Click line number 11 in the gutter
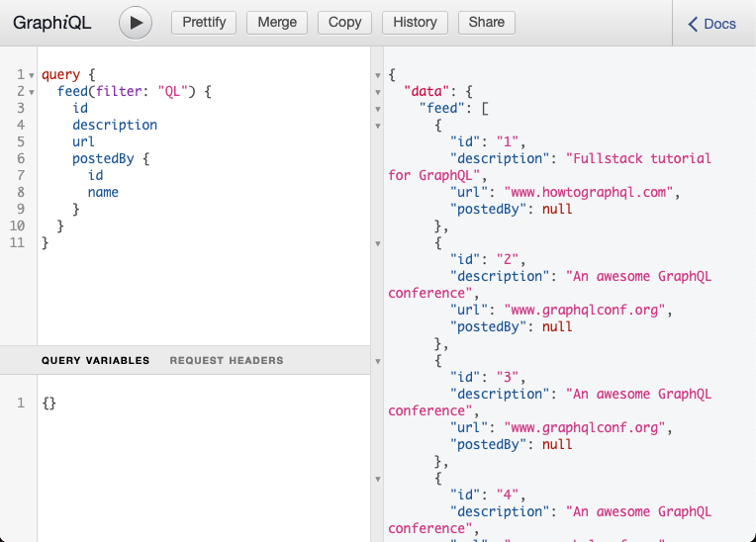Viewport: 756px width, 542px height. click(x=18, y=242)
